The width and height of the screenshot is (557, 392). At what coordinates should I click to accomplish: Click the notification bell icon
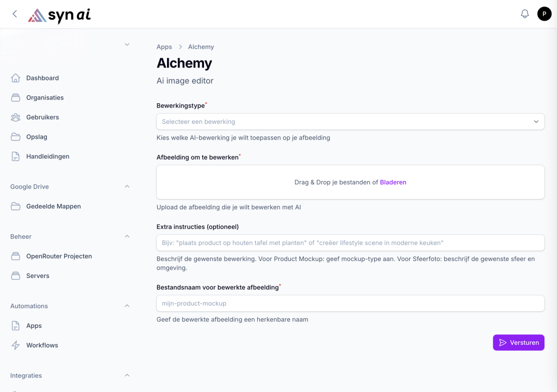(524, 14)
